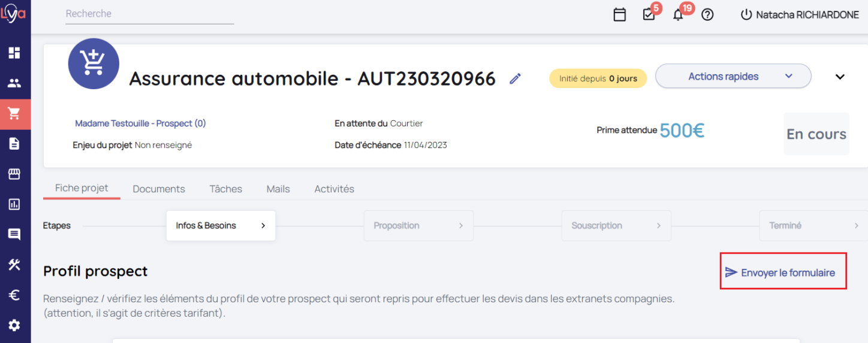Open the euro finance icon in sidebar
The width and height of the screenshot is (868, 343).
(x=14, y=295)
